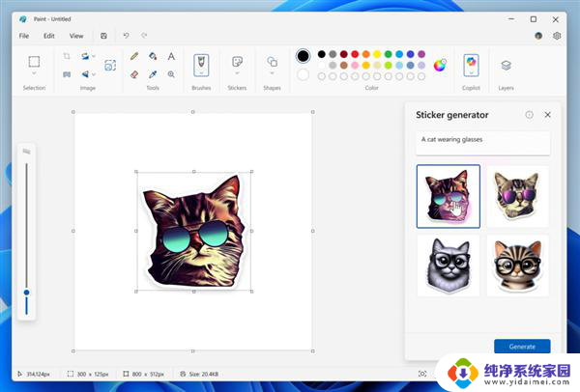Open the File menu
This screenshot has height=392, width=580.
click(x=24, y=36)
